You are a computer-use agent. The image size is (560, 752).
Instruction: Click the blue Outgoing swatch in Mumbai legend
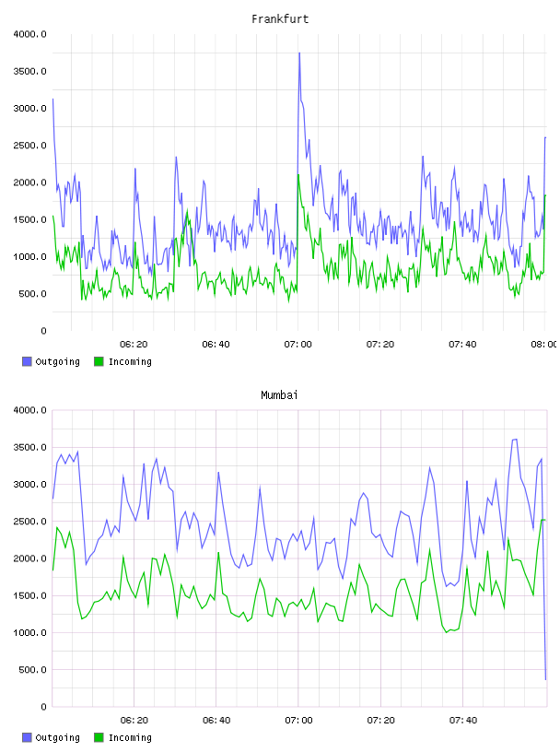pyautogui.click(x=27, y=737)
